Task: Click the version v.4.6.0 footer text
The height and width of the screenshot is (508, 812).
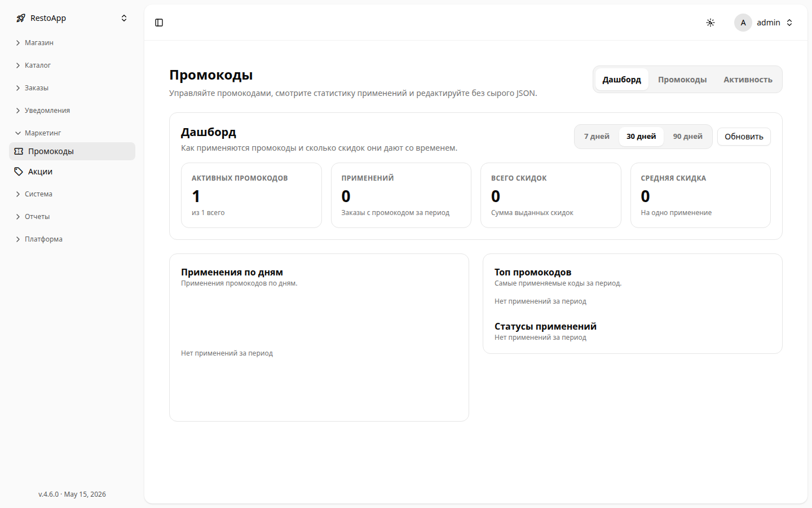Action: [72, 494]
